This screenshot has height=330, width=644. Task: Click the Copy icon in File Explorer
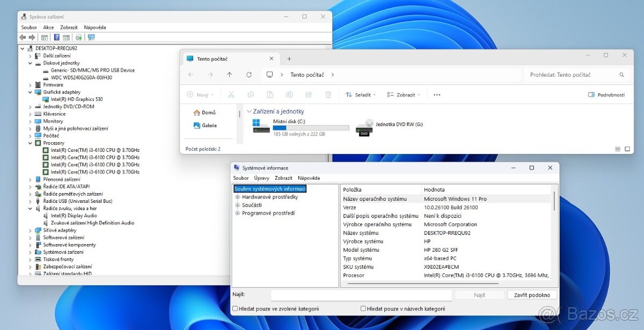pos(250,94)
